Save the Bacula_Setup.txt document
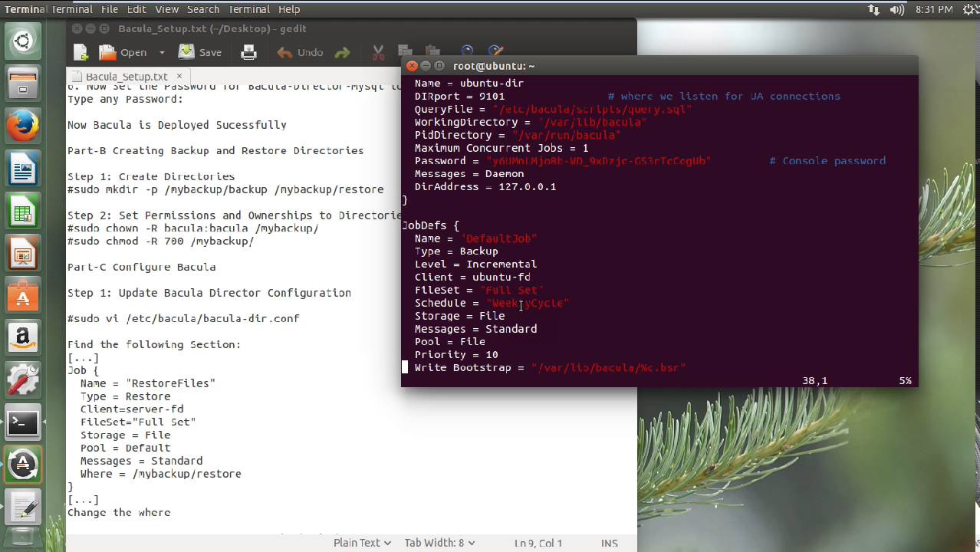The width and height of the screenshot is (980, 552). click(x=200, y=52)
